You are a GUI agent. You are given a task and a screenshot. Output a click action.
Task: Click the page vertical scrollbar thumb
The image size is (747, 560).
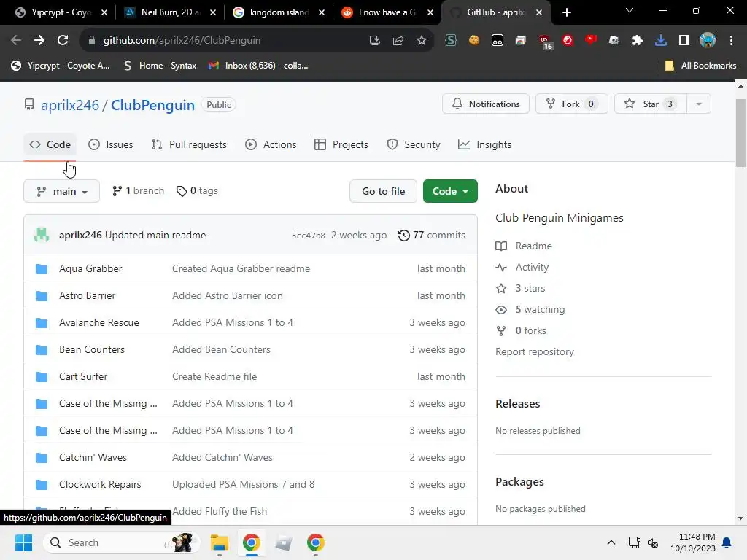click(740, 133)
